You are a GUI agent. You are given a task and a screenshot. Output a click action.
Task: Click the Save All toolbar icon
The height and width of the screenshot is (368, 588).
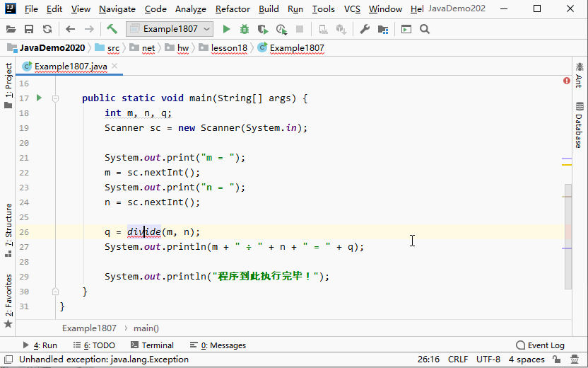coord(29,29)
